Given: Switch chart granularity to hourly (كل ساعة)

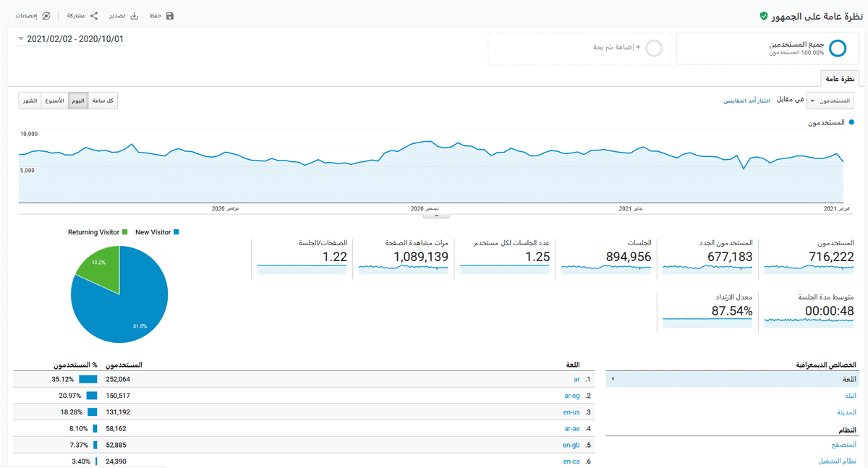Looking at the screenshot, I should click(103, 101).
